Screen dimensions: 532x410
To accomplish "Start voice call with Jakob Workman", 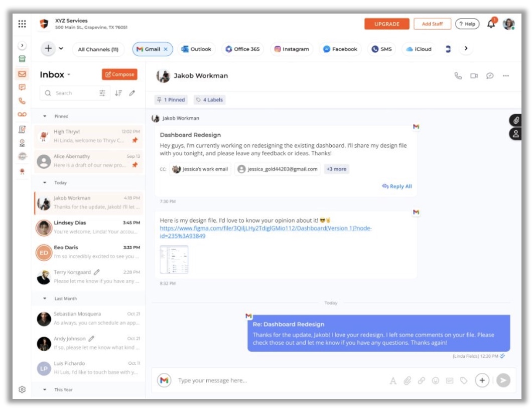I will 458,76.
